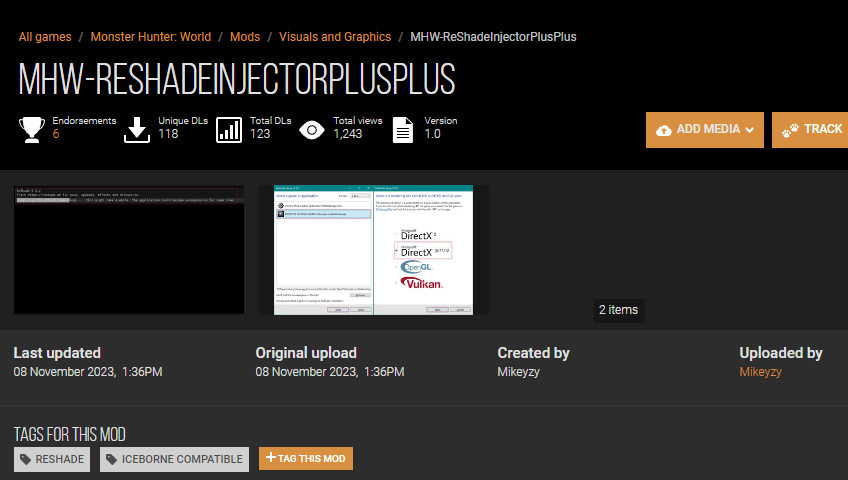Click the Created by Mikeyzy name
The height and width of the screenshot is (480, 848).
(x=518, y=372)
